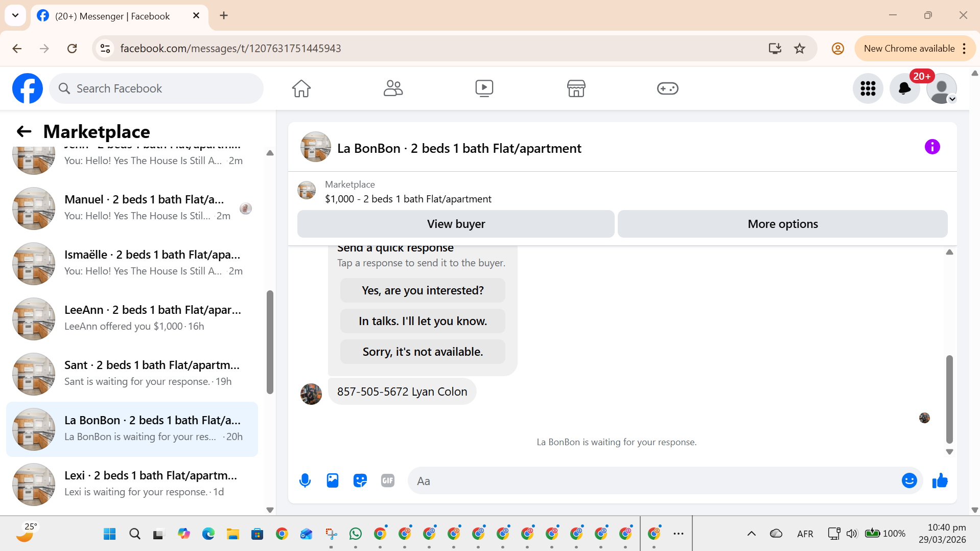Open the install app icon in address bar
The height and width of the screenshot is (551, 980).
775,49
